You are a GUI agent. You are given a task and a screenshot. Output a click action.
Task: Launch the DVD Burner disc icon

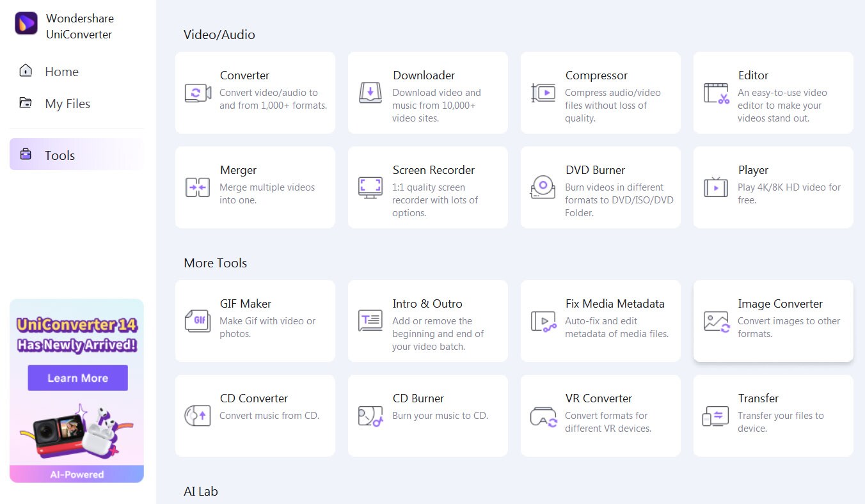543,187
